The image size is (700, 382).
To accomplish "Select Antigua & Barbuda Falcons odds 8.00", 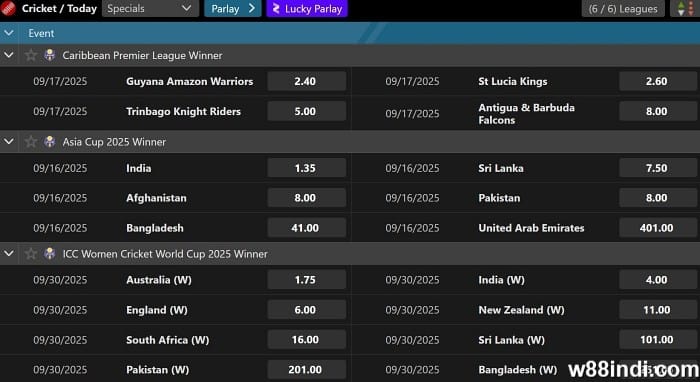I will coord(658,111).
